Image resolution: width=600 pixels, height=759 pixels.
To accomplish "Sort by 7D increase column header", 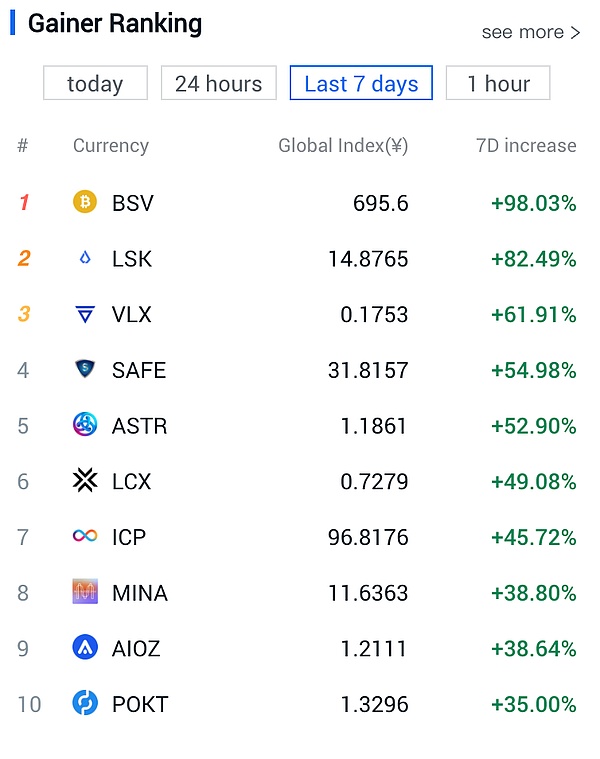I will pos(526,146).
